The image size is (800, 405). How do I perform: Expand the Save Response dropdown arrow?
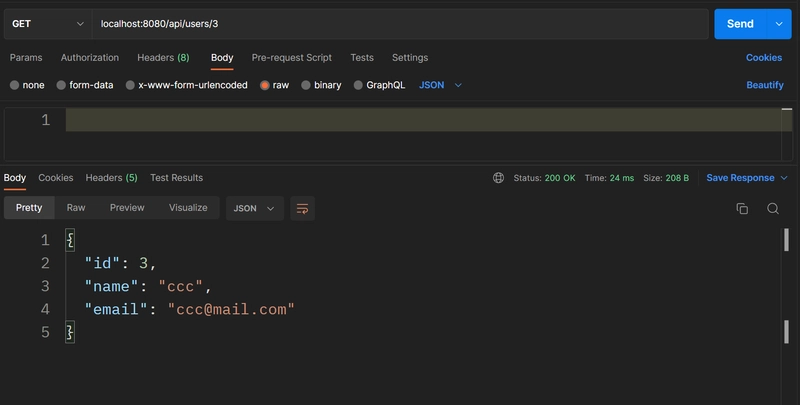point(784,178)
